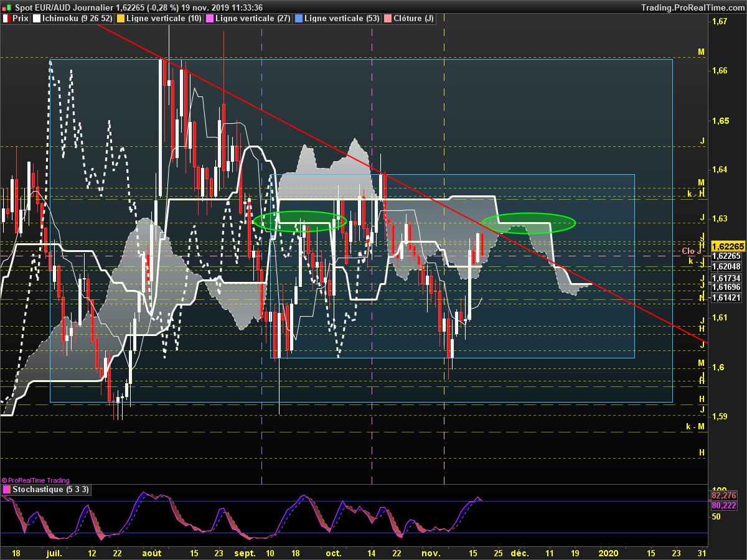Click the left green ellipse drawing
Image resolution: width=747 pixels, height=560 pixels.
coord(300,221)
